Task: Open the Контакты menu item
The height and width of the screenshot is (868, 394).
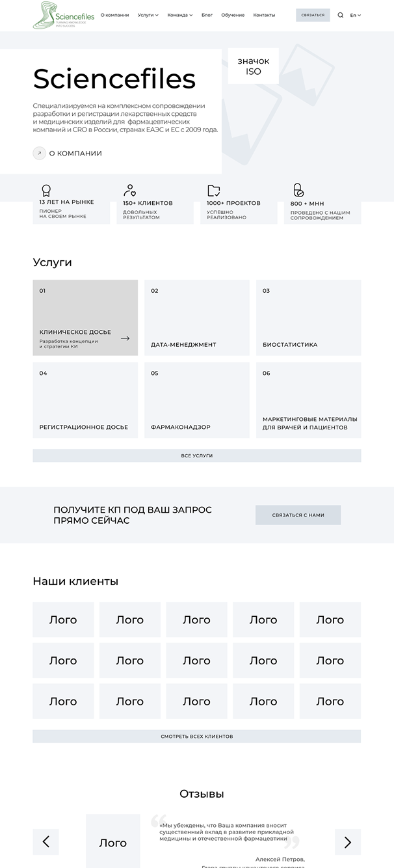Action: [264, 15]
